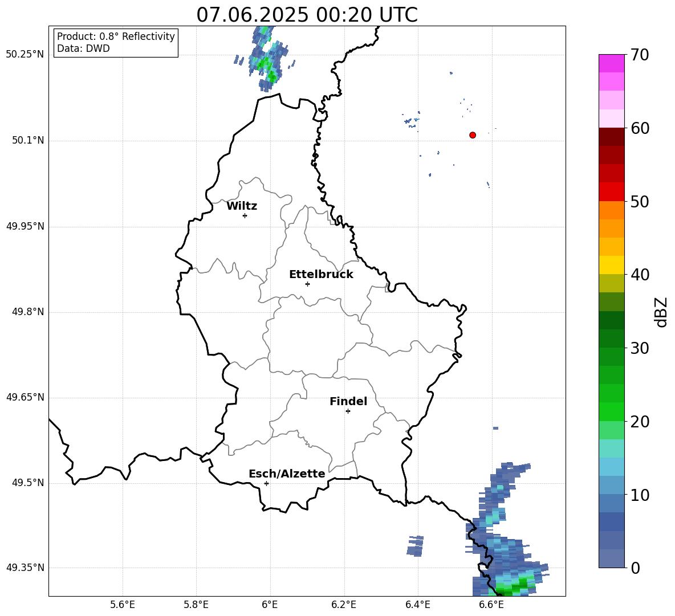Click the Findel station cross marker
Image resolution: width=675 pixels, height=616 pixels.
pyautogui.click(x=348, y=411)
